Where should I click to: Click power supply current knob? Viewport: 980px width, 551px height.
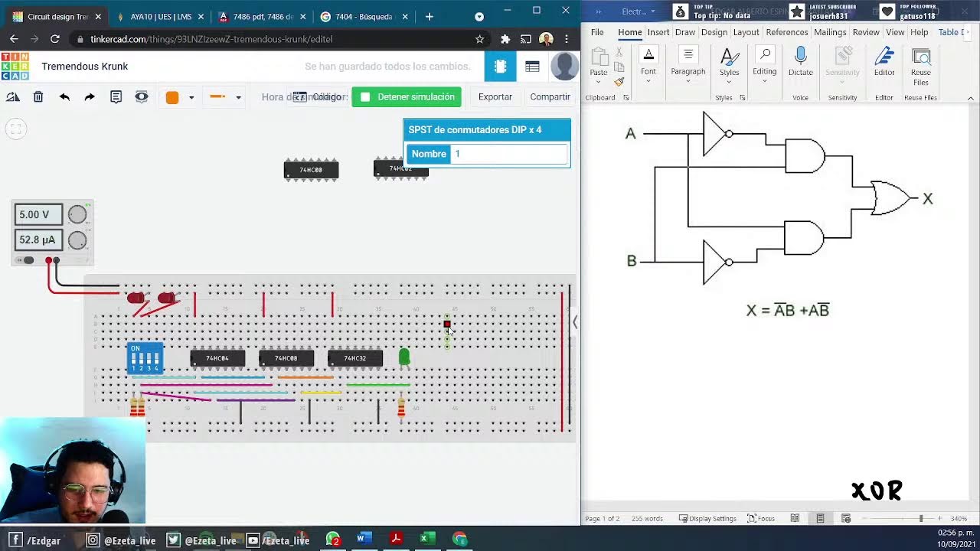(77, 240)
